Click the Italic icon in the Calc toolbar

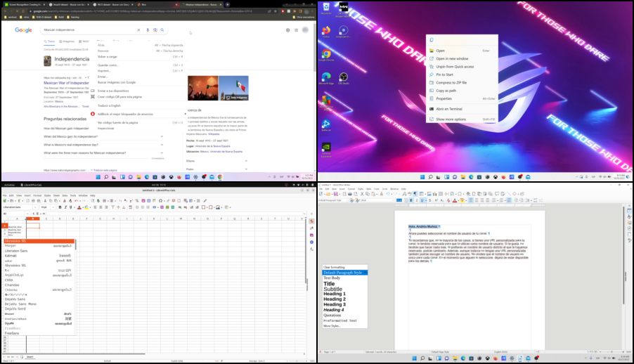(65, 207)
